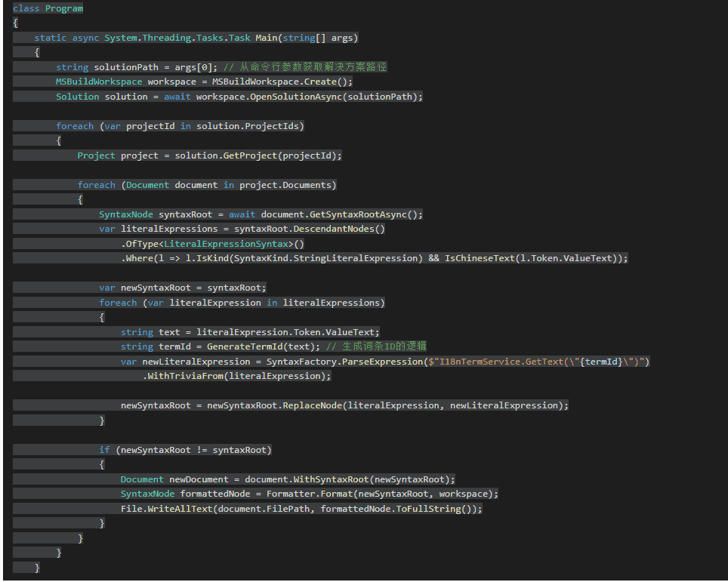Click 'LiteralExpressionSyntax' inside OfType
This screenshot has height=582, width=728.
point(226,244)
